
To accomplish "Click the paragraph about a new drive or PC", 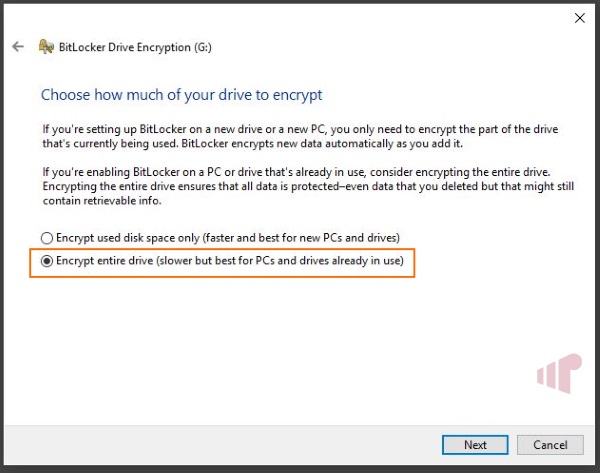I will (x=300, y=136).
